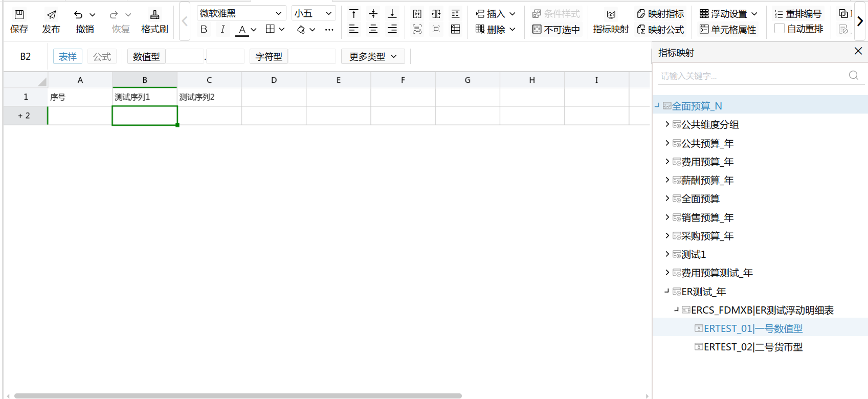Click the 数值型 button
868x399 pixels.
146,57
